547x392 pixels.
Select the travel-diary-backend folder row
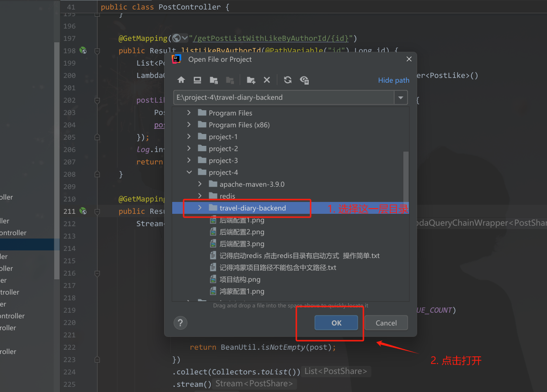click(290, 208)
